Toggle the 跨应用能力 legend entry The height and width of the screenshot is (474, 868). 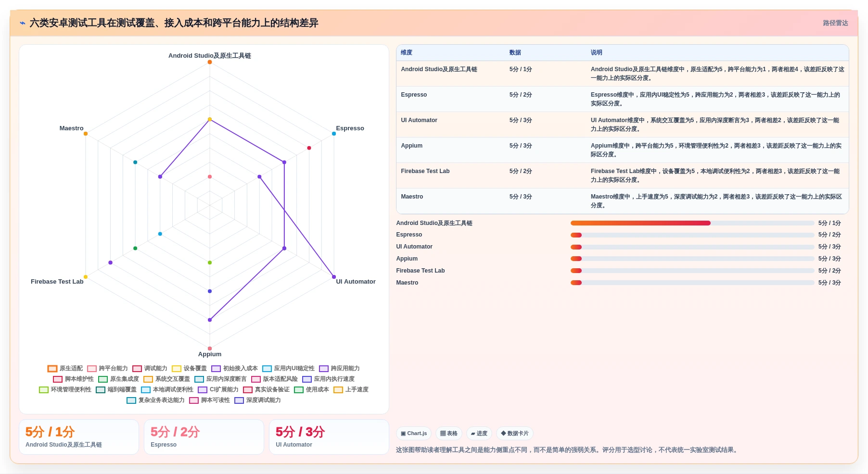click(x=339, y=369)
